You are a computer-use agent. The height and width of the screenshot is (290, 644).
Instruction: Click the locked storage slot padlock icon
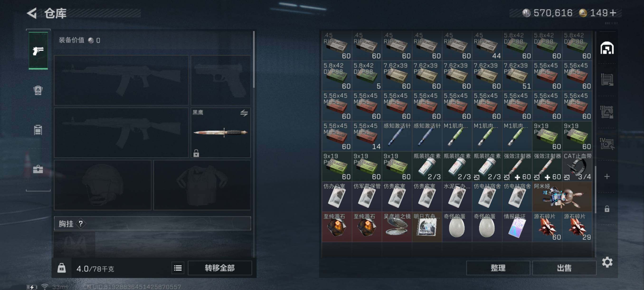[607, 209]
